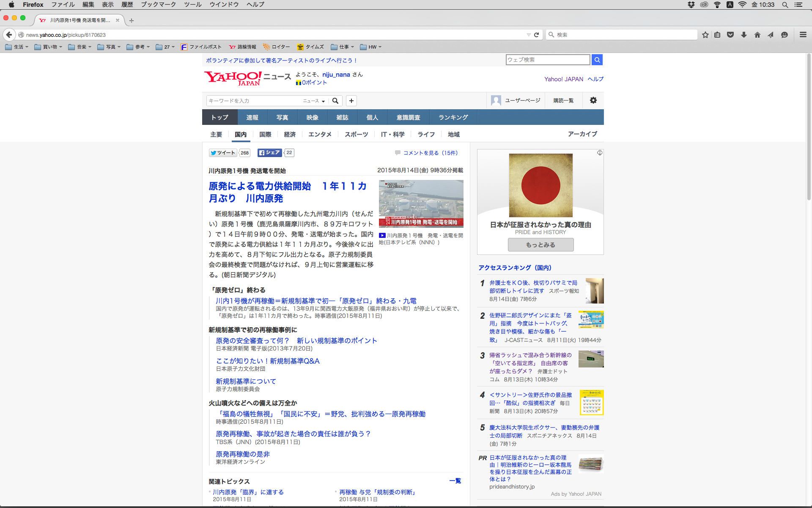Viewport: 812px width, 508px height.
Task: Bookmark this page with star icon
Action: [705, 35]
